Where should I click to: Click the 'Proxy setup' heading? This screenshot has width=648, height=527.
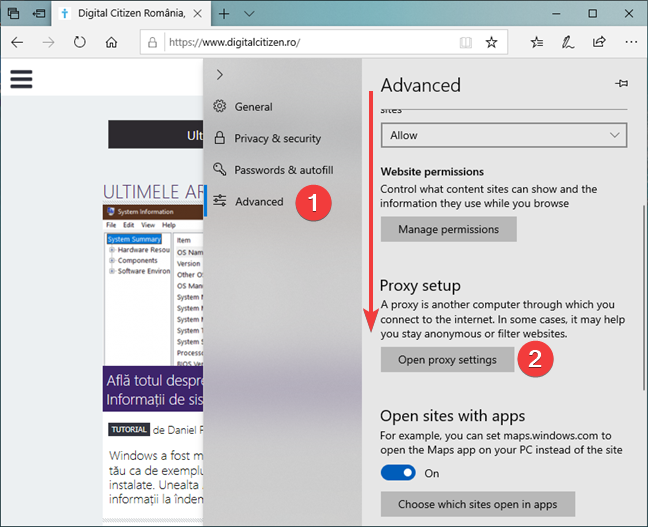(420, 286)
